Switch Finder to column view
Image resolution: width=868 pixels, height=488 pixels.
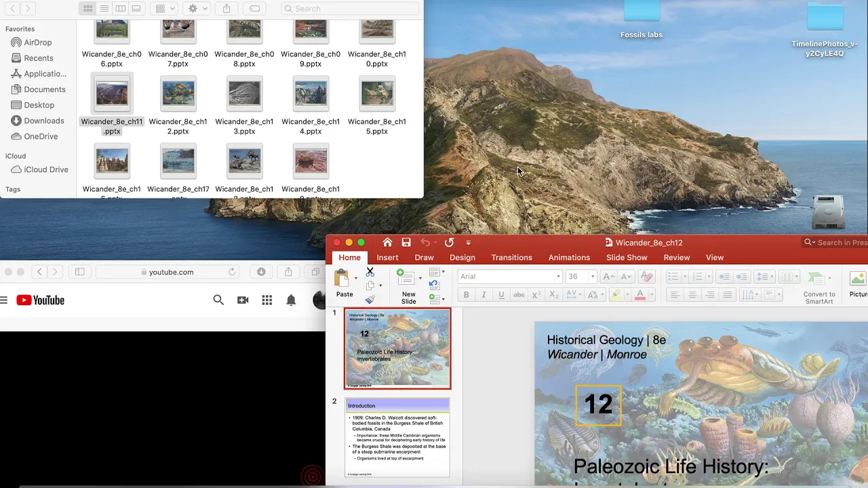pyautogui.click(x=120, y=9)
